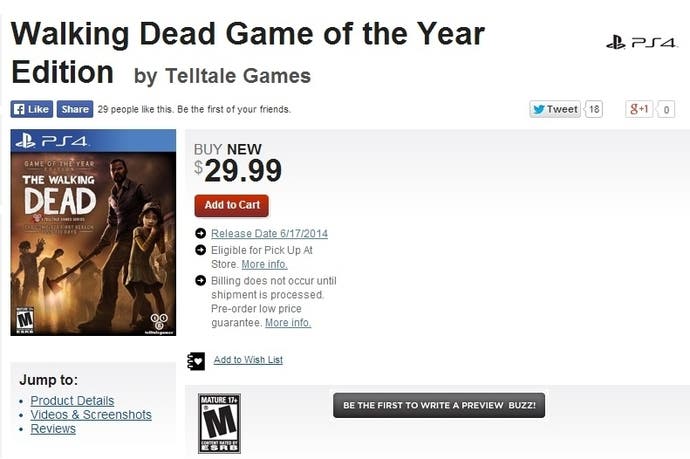Click the Twitter tweet count bubble
Image resolution: width=690 pixels, height=459 pixels.
(x=594, y=109)
